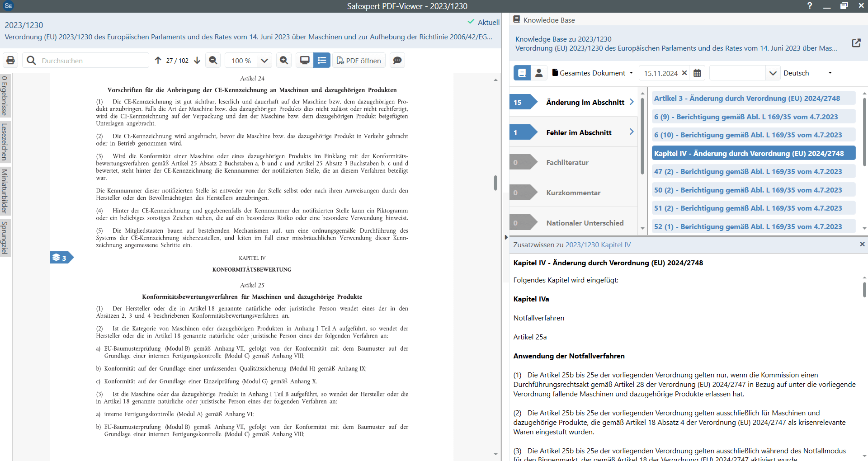Switch to presentation monitor view
The height and width of the screenshot is (461, 868).
(305, 61)
